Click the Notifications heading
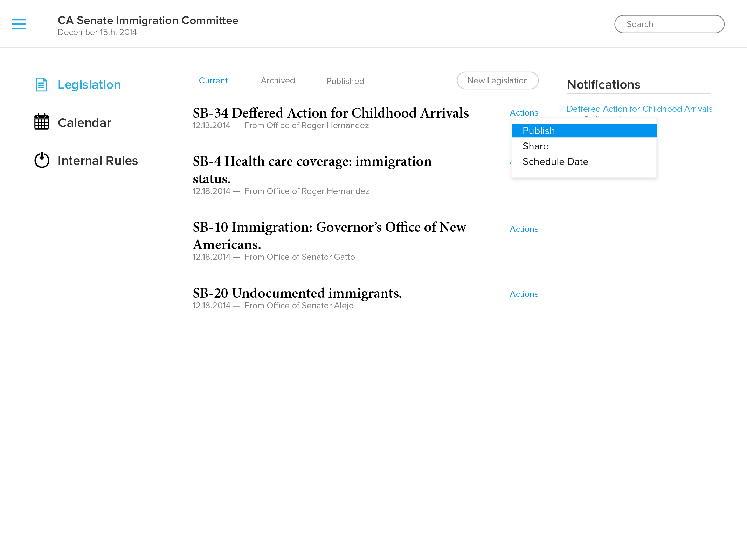Viewport: 747px width, 560px height. [603, 85]
